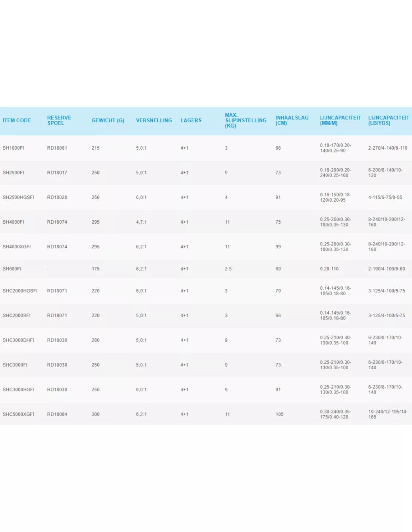412x532 pixels.
Task: Click item code SH4000XGFI
Action: 17,247
